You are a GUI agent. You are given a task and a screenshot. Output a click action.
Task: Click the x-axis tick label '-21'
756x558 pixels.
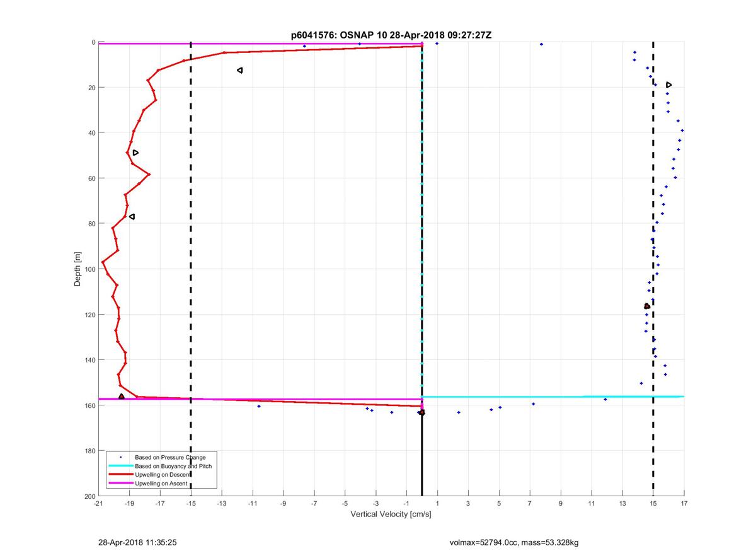click(x=98, y=504)
